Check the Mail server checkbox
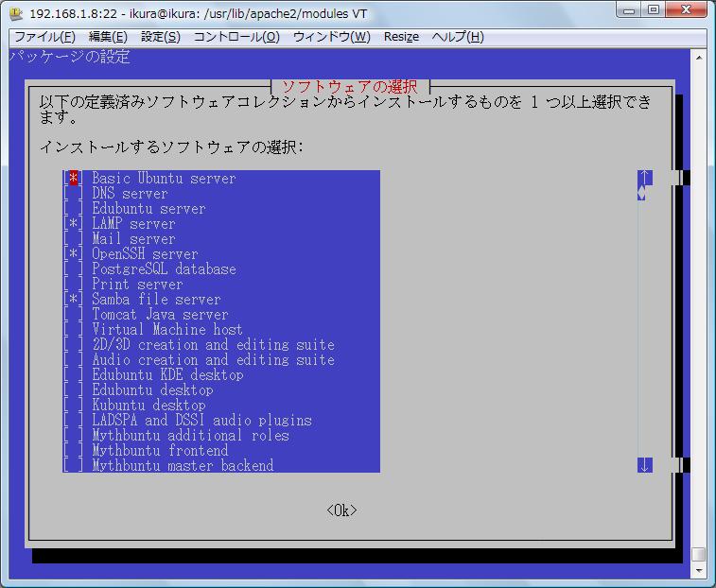 point(73,238)
